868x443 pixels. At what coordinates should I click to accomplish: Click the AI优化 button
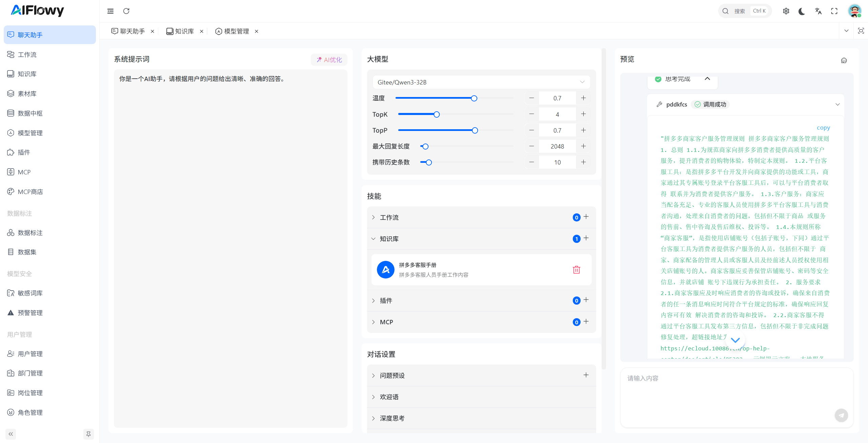coord(329,60)
